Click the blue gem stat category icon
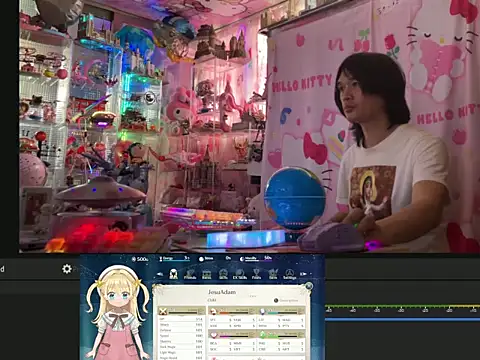 click(x=262, y=312)
